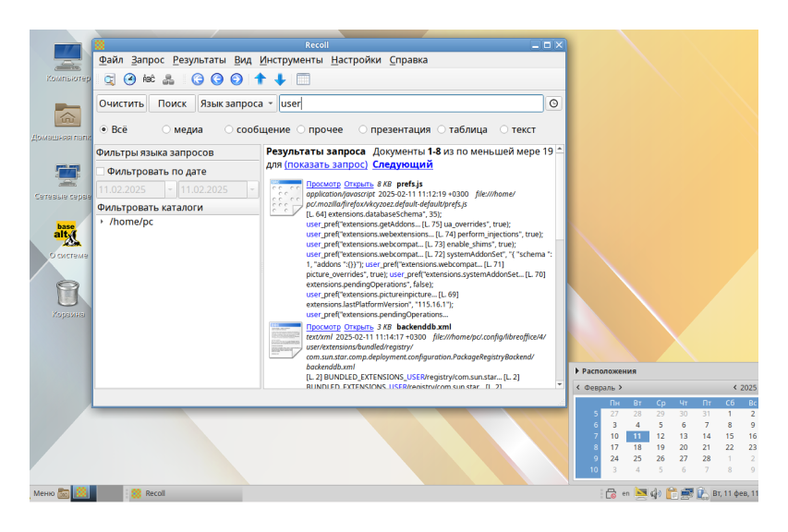Click the blue up arrow sort icon
The height and width of the screenshot is (532, 788).
pyautogui.click(x=261, y=79)
